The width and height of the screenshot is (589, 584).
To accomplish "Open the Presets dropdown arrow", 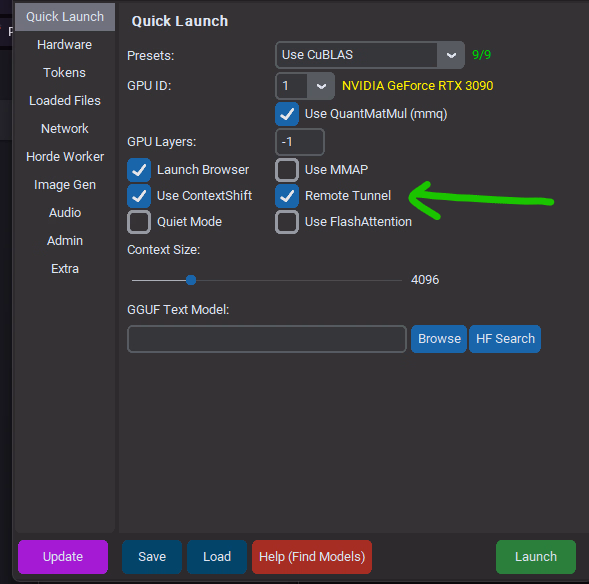I will tap(451, 55).
